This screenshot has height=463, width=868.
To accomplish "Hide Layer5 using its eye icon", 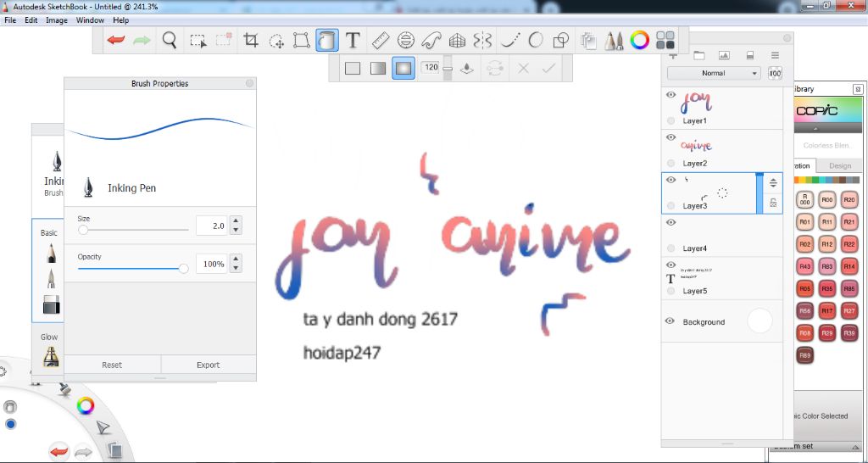I will [671, 265].
